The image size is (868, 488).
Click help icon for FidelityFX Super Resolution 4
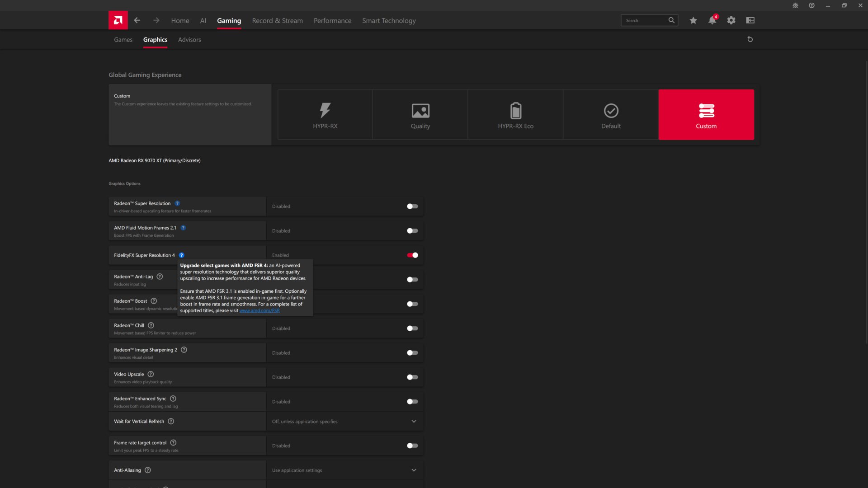pos(181,255)
